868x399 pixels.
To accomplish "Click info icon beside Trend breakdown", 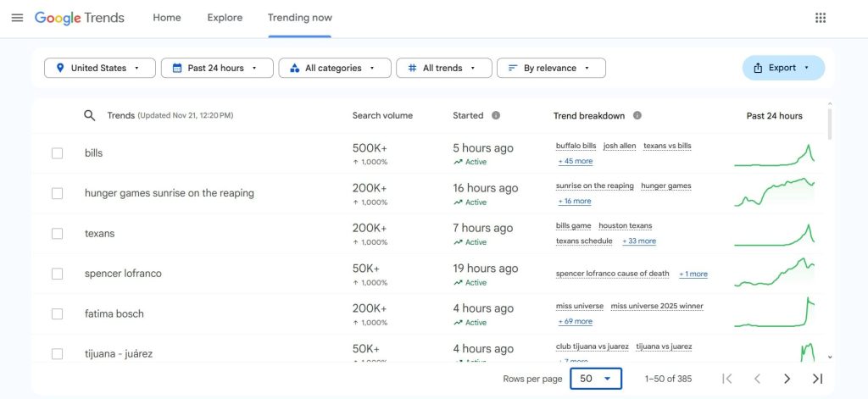I will [x=637, y=115].
